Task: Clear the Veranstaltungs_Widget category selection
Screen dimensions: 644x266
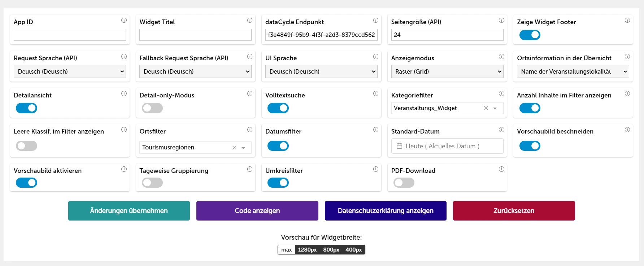Action: coord(486,108)
